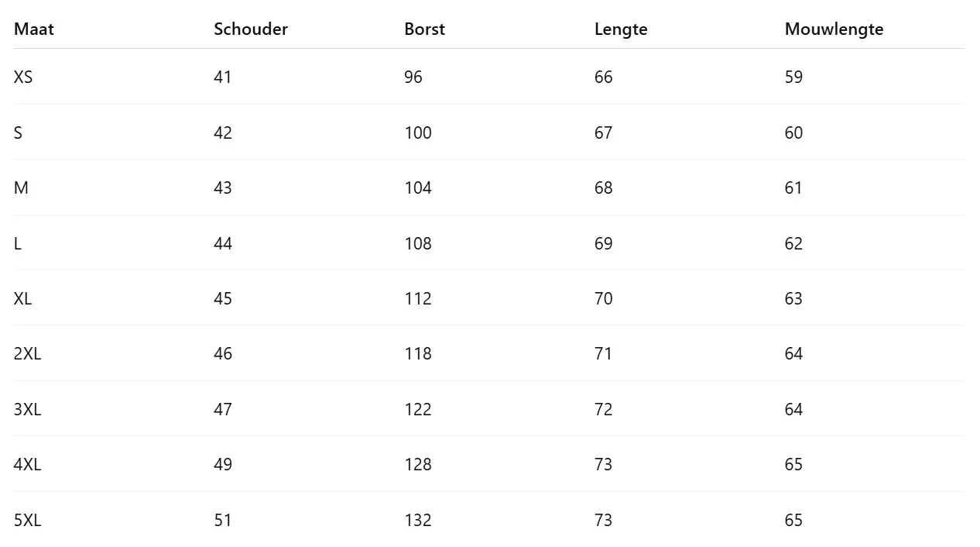Click the S size row label

[18, 132]
